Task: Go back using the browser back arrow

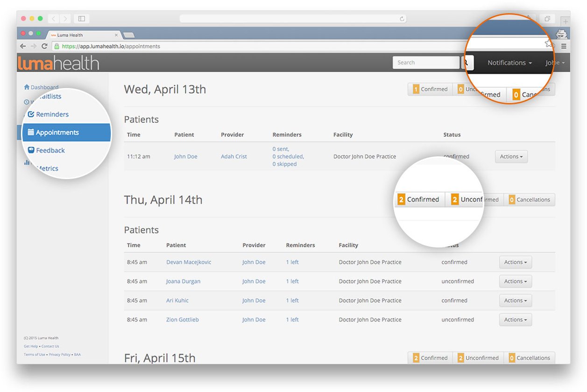Action: click(x=22, y=46)
